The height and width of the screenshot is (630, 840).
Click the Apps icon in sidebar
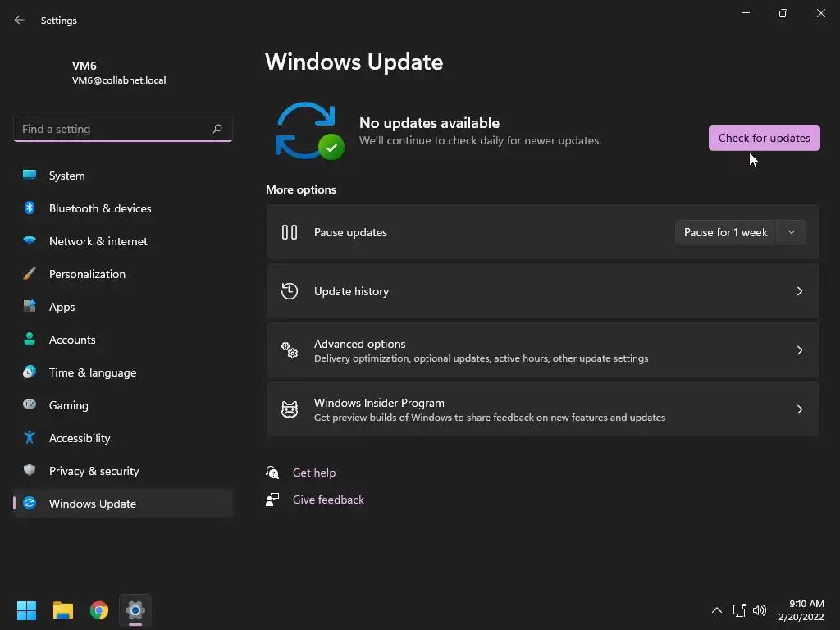pos(30,306)
